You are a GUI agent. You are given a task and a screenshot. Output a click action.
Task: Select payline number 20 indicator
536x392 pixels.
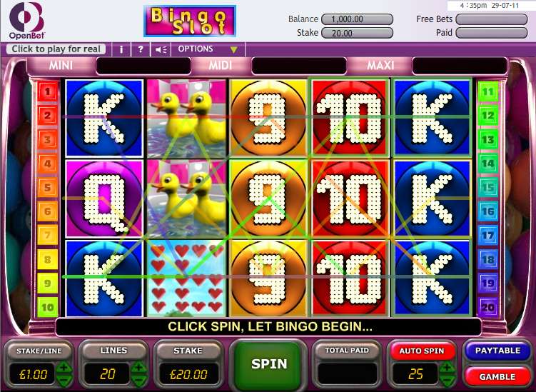pos(487,307)
